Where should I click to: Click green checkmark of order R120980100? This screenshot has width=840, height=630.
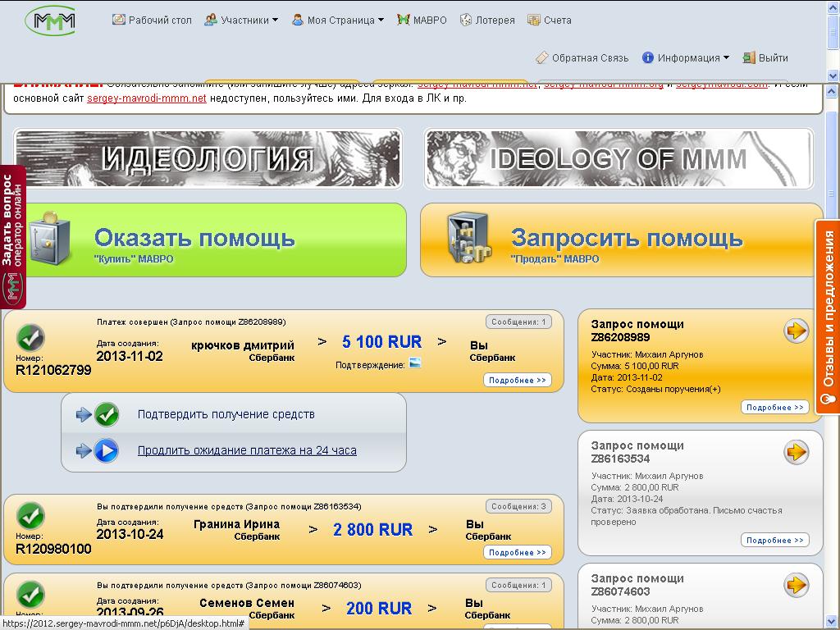30,515
